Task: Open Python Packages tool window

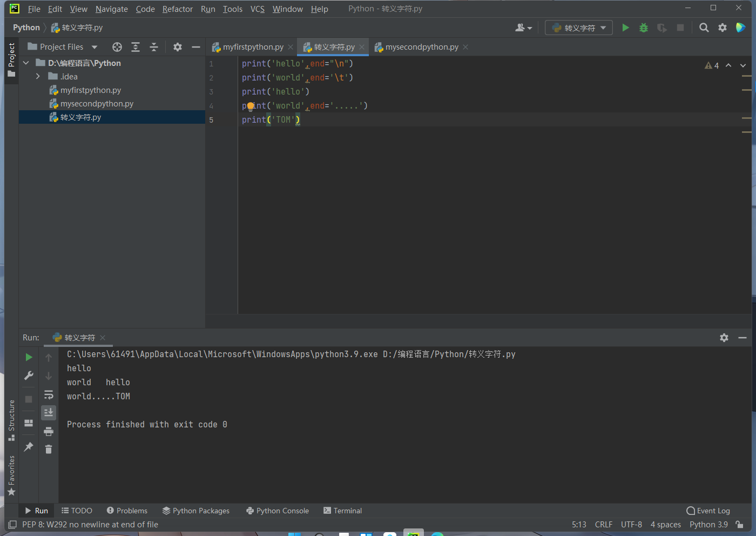Action: (x=196, y=511)
